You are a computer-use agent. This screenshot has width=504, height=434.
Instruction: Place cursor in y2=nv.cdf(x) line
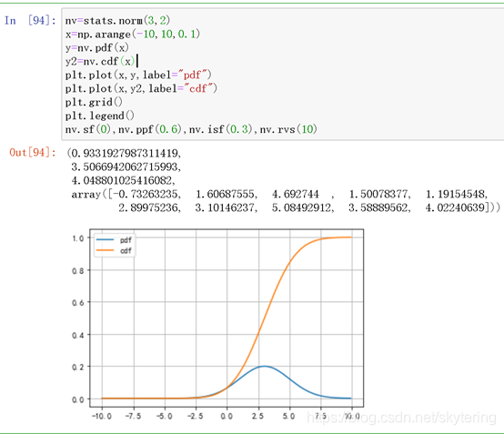click(100, 61)
